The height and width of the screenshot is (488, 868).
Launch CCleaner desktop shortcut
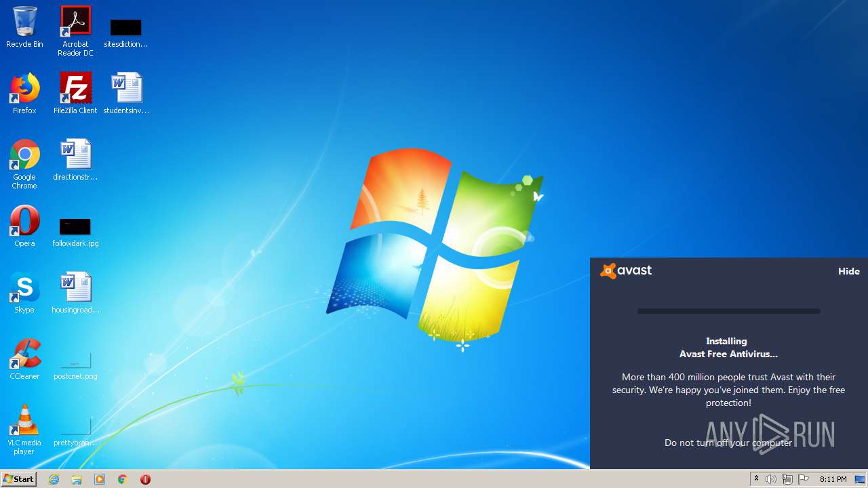point(24,359)
